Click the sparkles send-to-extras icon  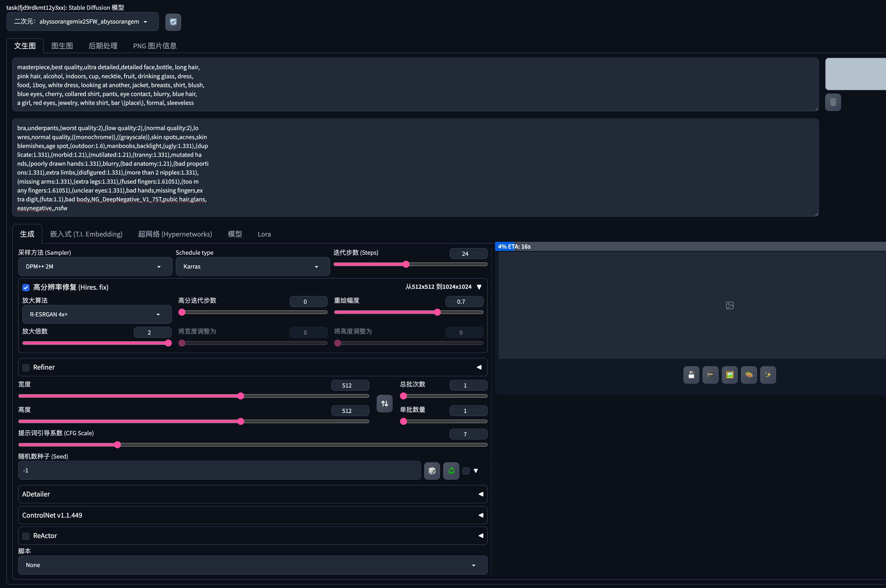[768, 375]
